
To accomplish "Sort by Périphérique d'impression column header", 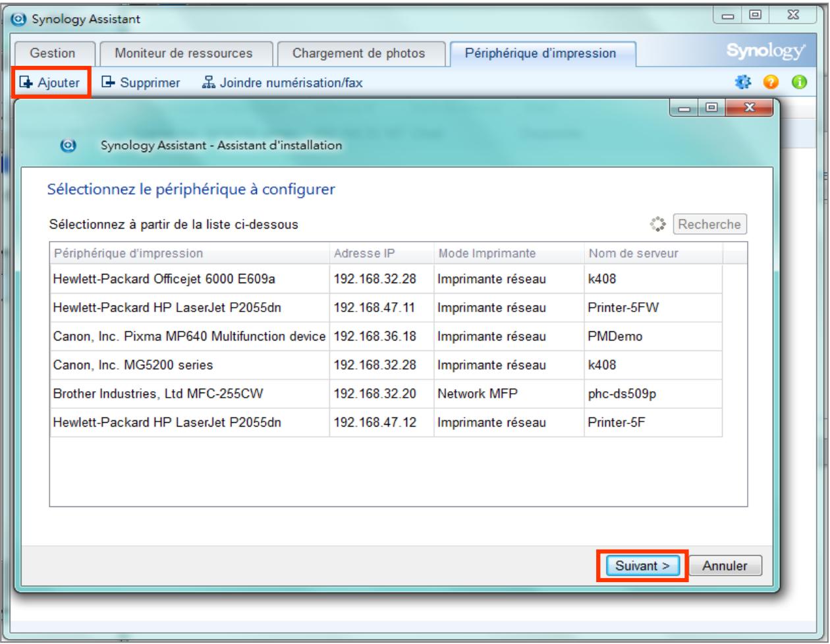I will click(x=190, y=253).
